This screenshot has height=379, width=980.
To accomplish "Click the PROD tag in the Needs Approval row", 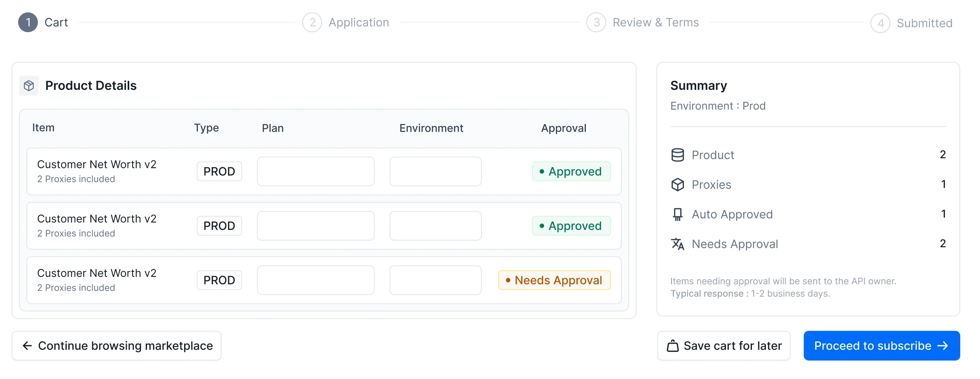I will (x=219, y=280).
